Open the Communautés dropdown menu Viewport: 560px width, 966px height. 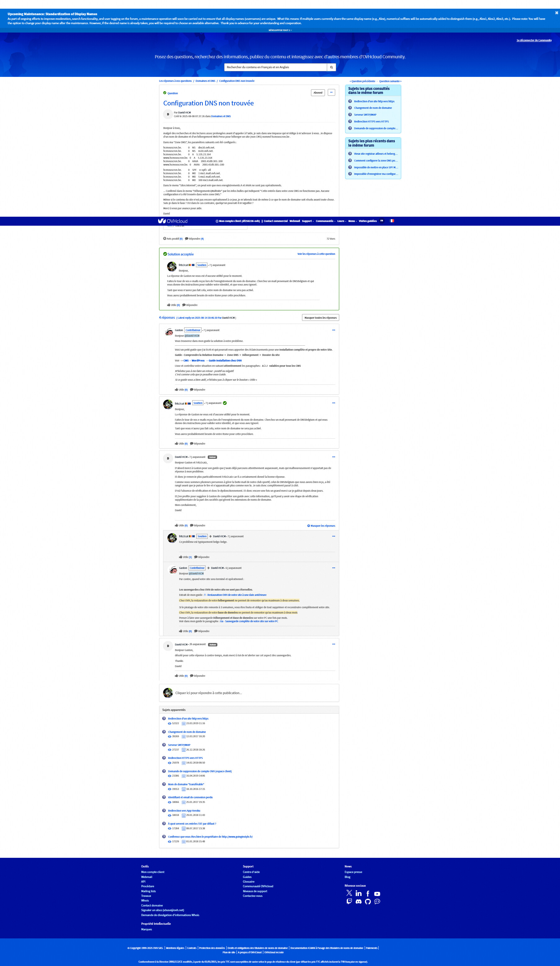tap(325, 221)
